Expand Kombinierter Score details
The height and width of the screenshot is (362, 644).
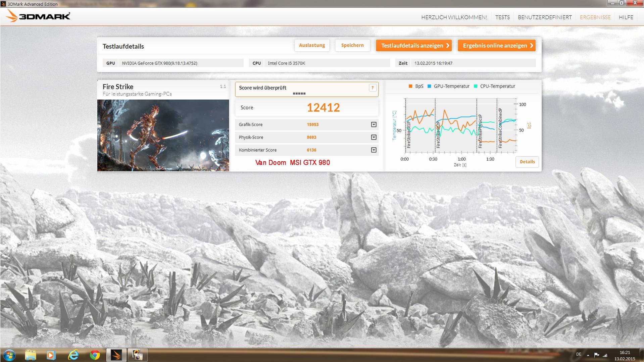pos(374,150)
